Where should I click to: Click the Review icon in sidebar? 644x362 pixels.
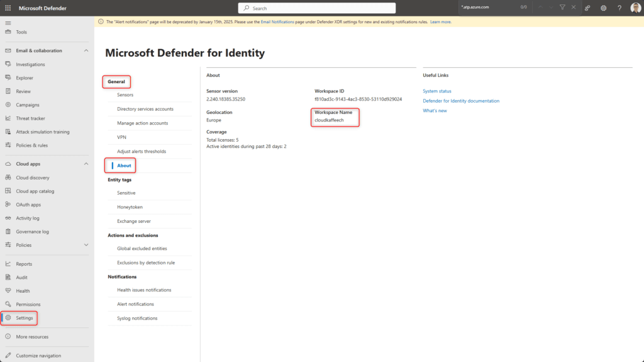click(x=8, y=91)
